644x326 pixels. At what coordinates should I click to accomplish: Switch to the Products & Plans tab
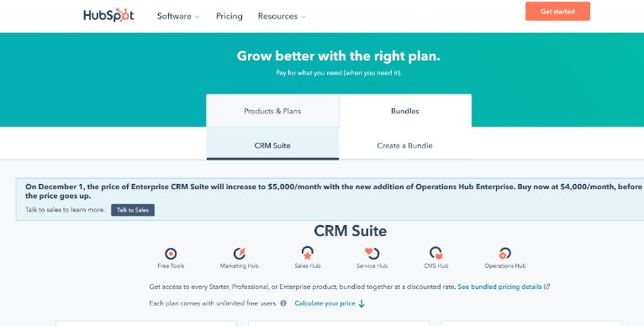pyautogui.click(x=272, y=111)
